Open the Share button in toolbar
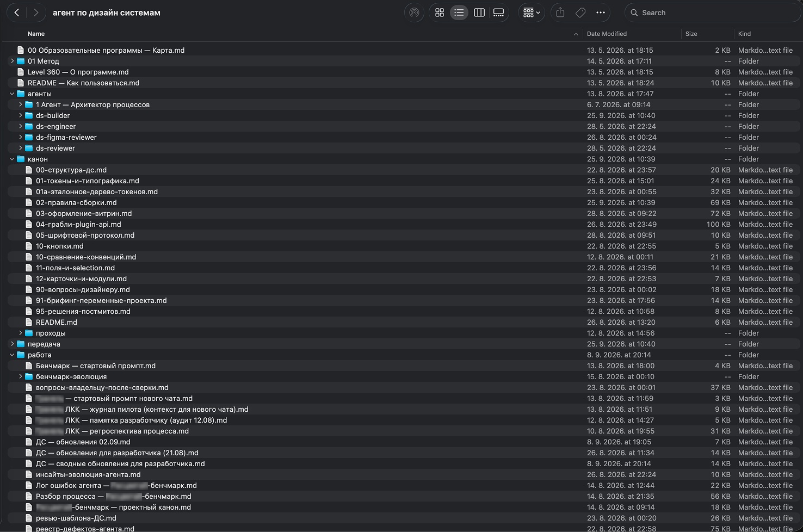 (x=560, y=13)
